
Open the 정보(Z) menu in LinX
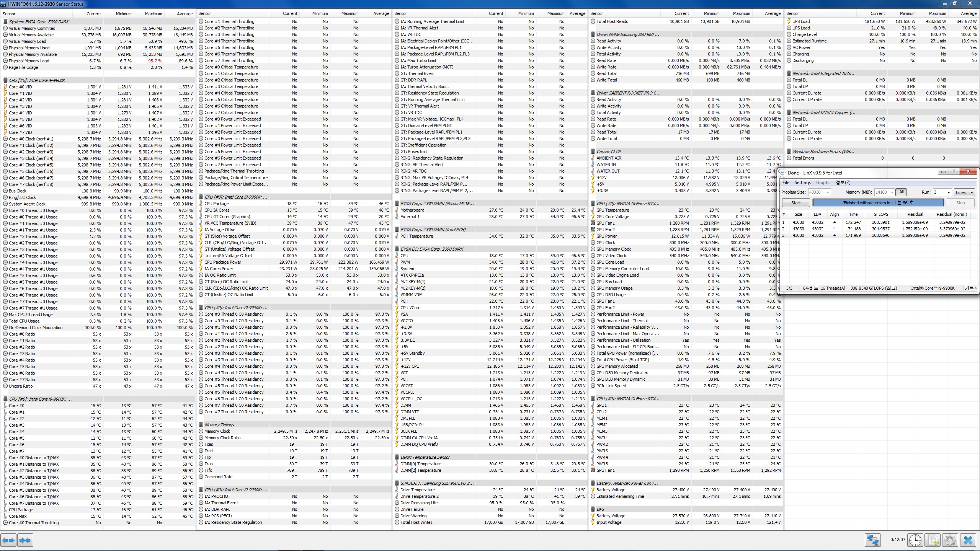(x=843, y=183)
